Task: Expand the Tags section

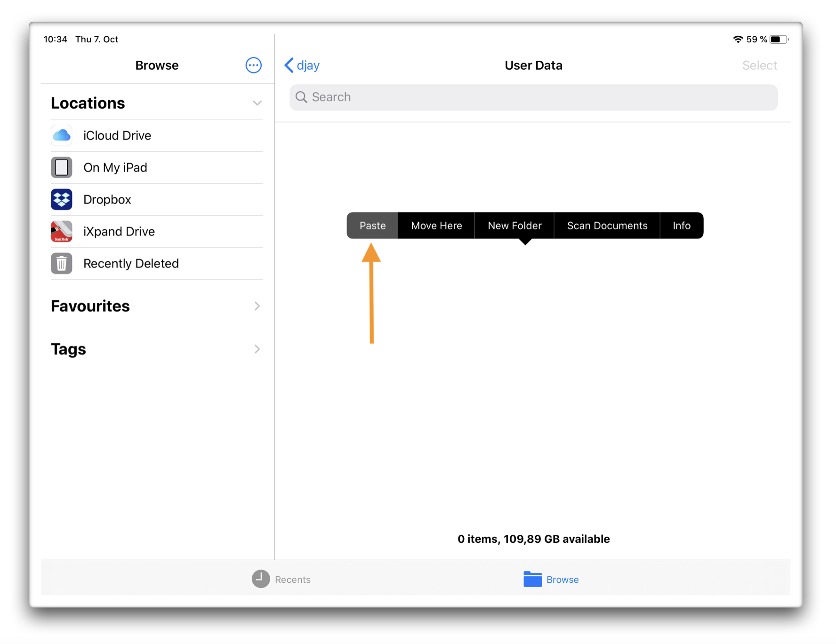Action: pos(257,349)
